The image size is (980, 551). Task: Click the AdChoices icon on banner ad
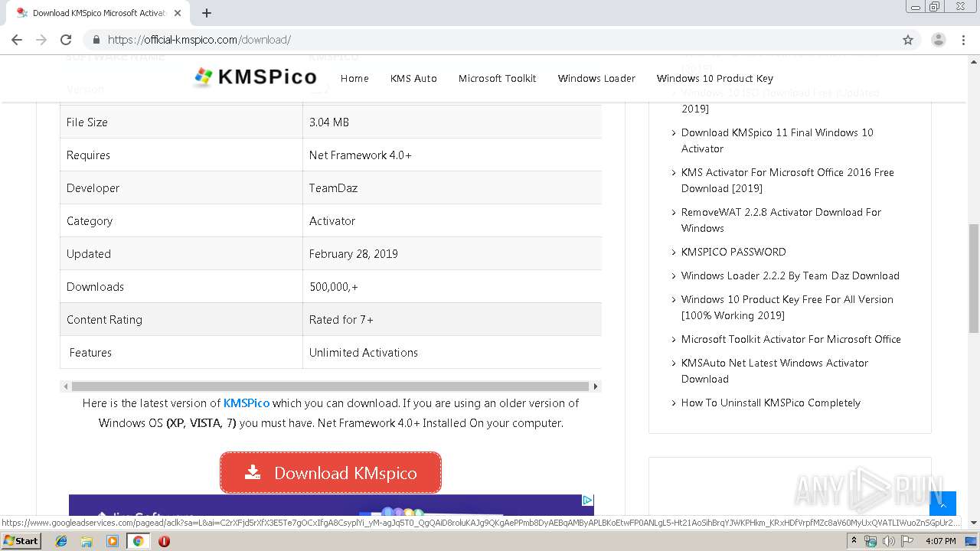(587, 500)
